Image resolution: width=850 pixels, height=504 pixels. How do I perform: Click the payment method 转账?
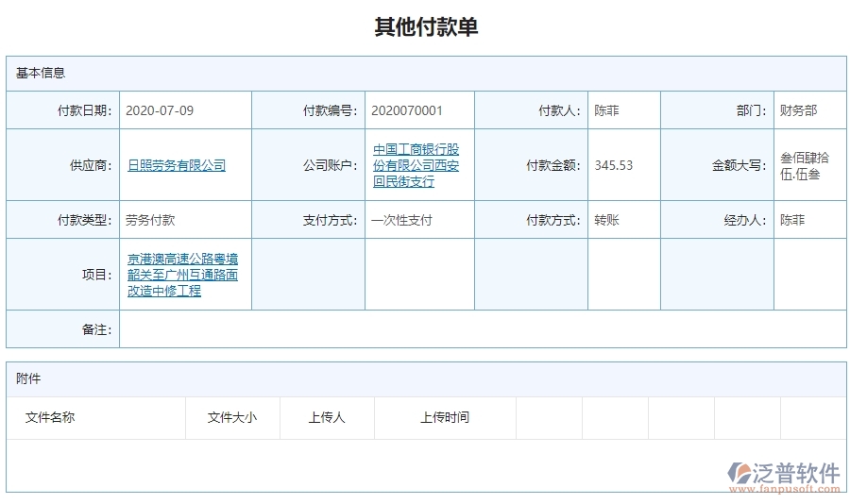pyautogui.click(x=606, y=220)
